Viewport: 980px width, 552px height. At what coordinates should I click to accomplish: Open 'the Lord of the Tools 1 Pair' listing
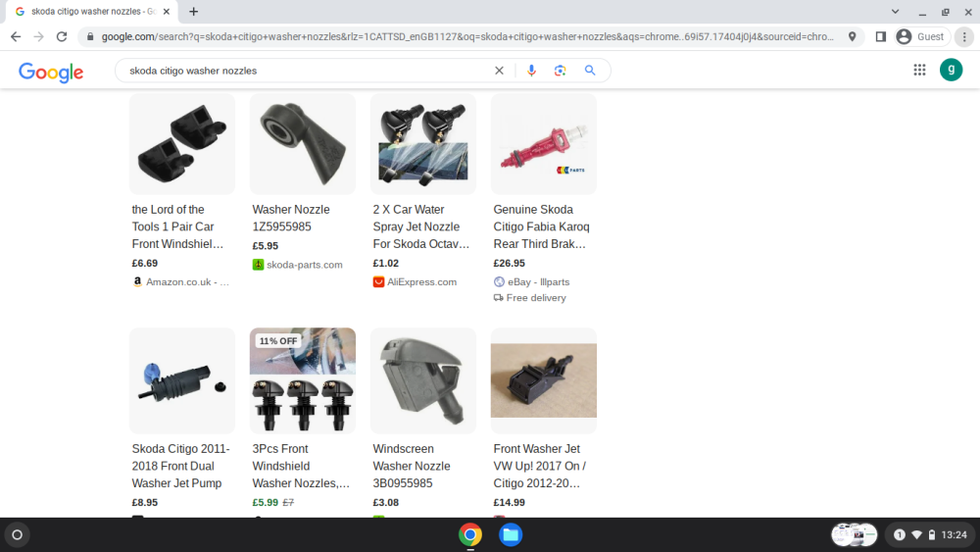coord(177,226)
